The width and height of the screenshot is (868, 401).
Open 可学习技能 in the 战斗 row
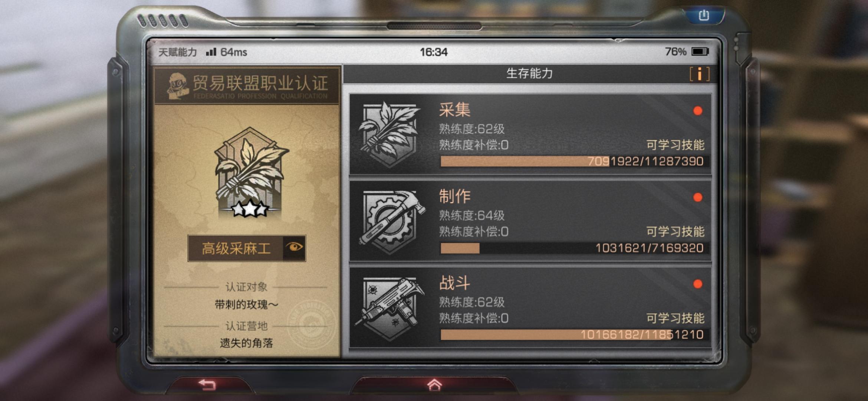pyautogui.click(x=675, y=318)
